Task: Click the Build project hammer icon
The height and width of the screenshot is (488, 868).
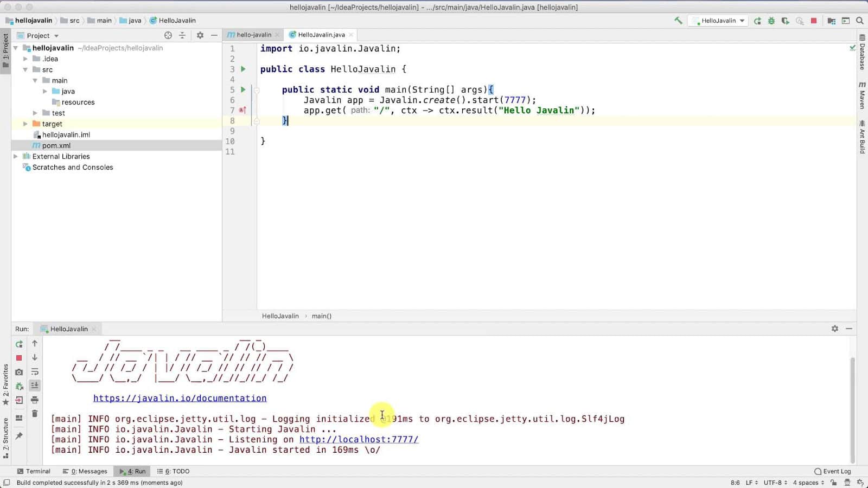Action: (678, 21)
